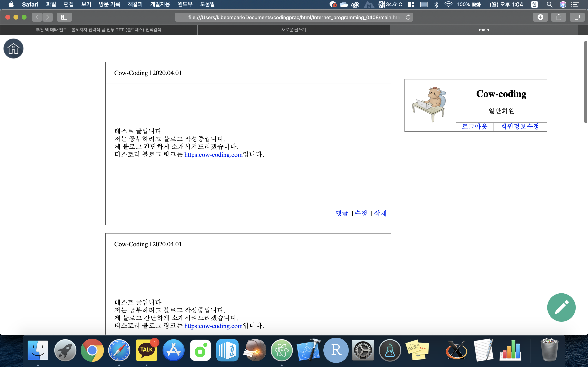Open KakaoTalk from the Dock
The image size is (588, 367).
coord(147,350)
